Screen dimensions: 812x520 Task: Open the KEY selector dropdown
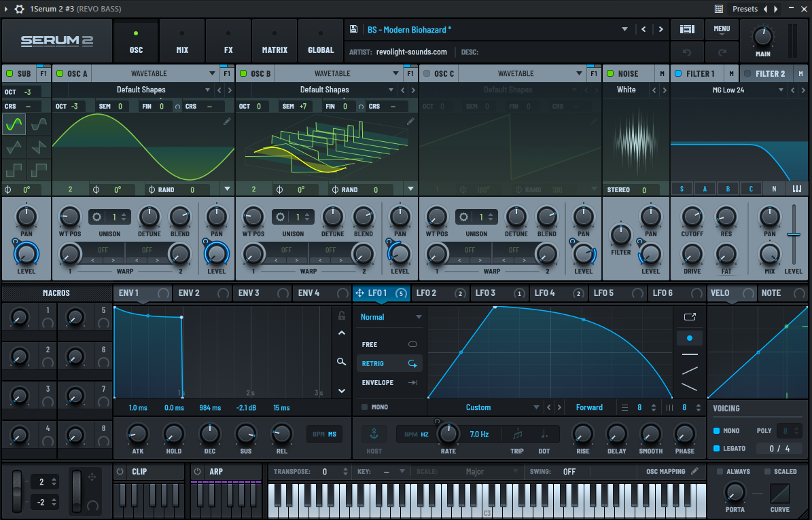[402, 471]
